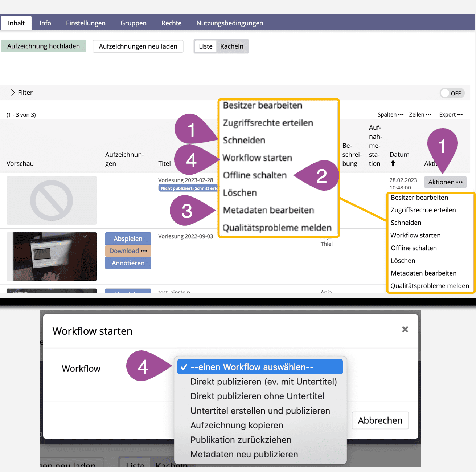Expand the Filter section
Image resolution: width=476 pixels, height=472 pixels.
click(x=21, y=93)
